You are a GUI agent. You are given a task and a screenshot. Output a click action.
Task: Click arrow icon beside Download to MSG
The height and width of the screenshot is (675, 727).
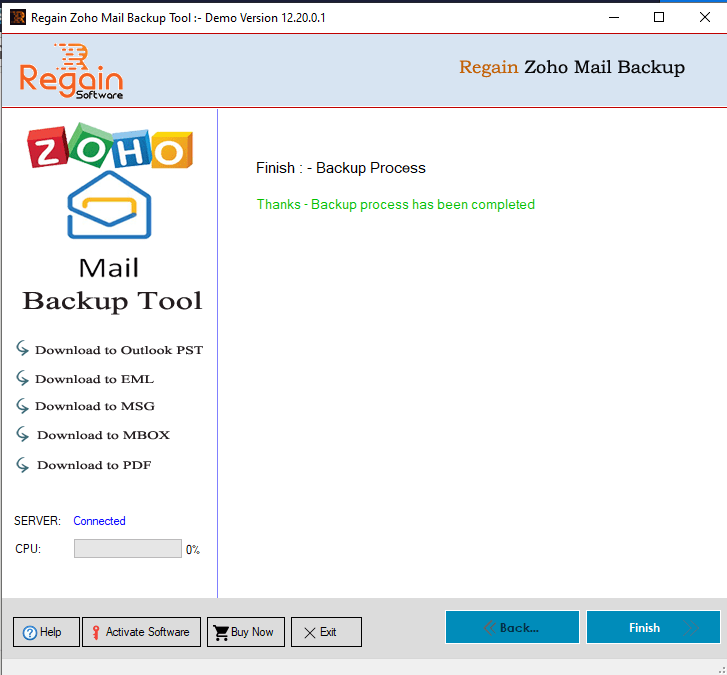pyautogui.click(x=22, y=406)
